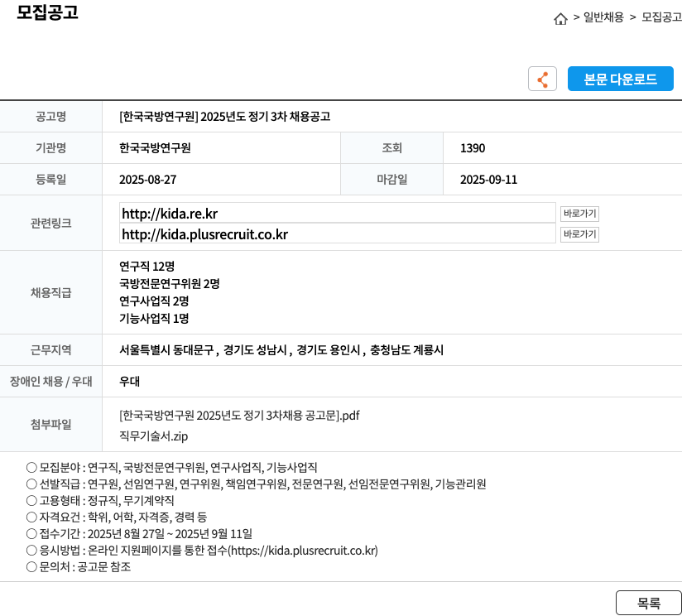Viewport: 682px width, 616px height.
Task: Click the 선발직급 line in the body
Action: tap(257, 484)
